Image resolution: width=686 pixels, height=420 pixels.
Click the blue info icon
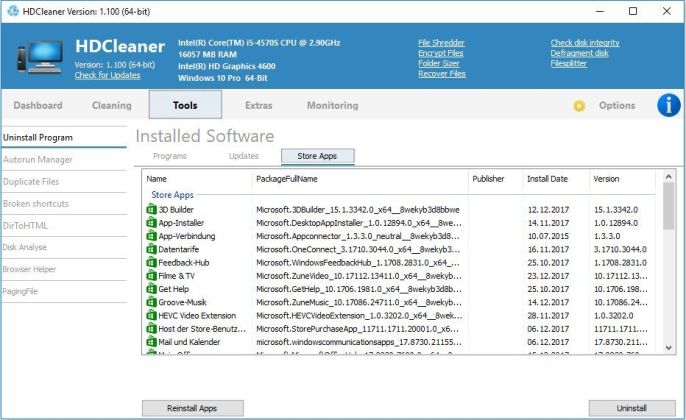point(667,105)
